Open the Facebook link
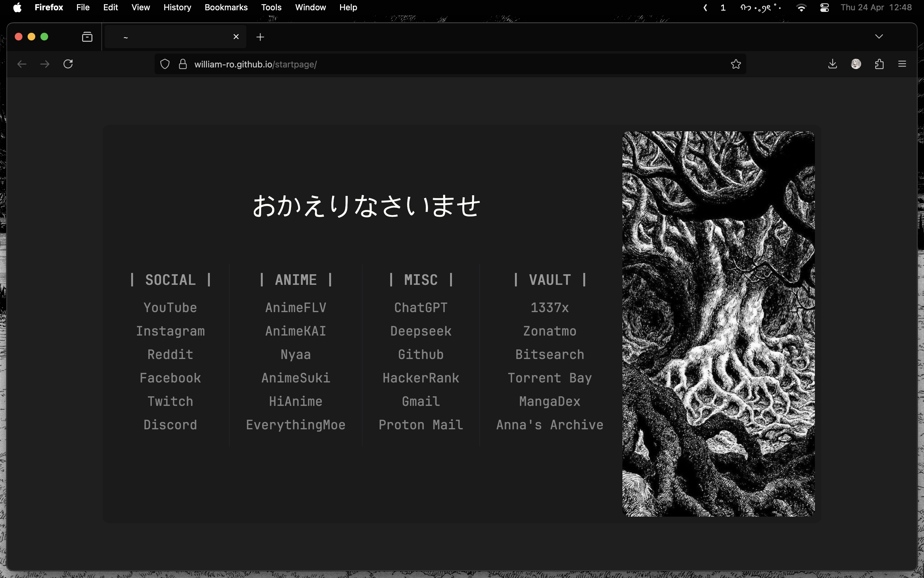Image resolution: width=924 pixels, height=578 pixels. tap(170, 378)
